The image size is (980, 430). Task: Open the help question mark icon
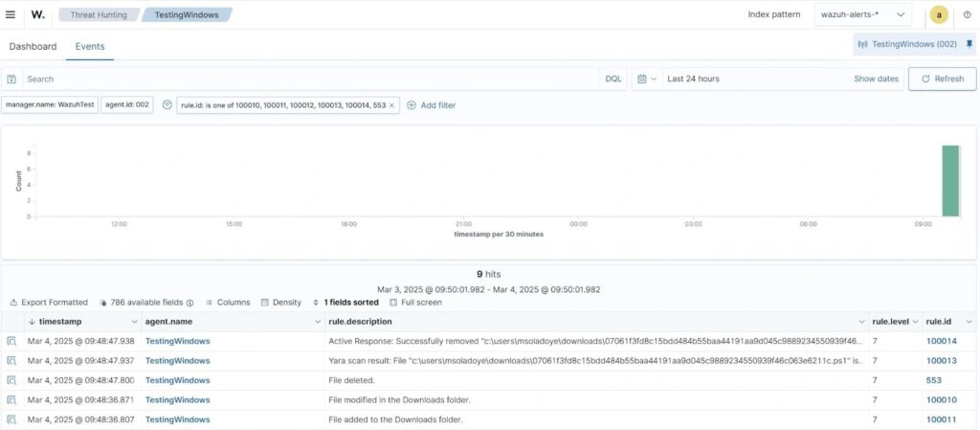(x=967, y=14)
